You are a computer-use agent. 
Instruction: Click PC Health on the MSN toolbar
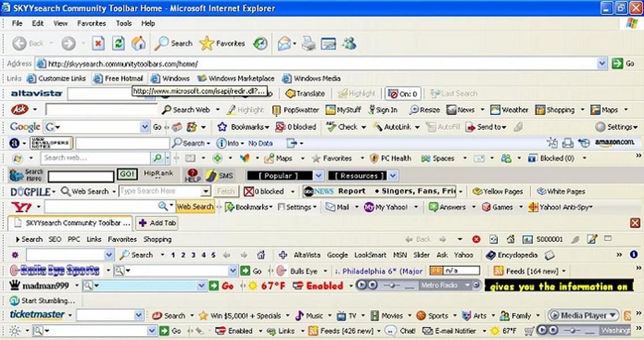click(391, 159)
